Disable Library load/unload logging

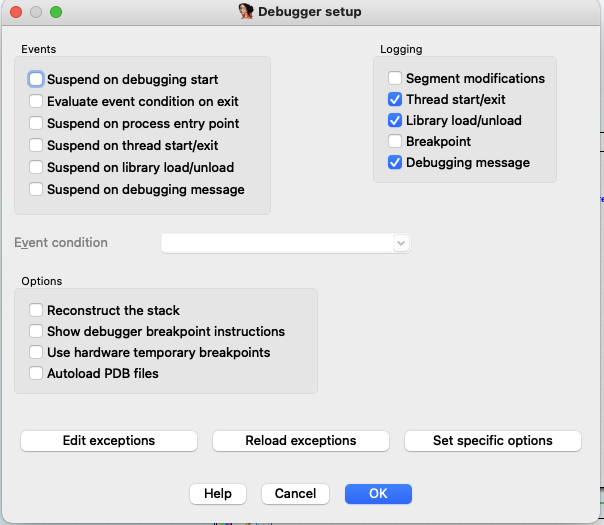click(x=395, y=120)
